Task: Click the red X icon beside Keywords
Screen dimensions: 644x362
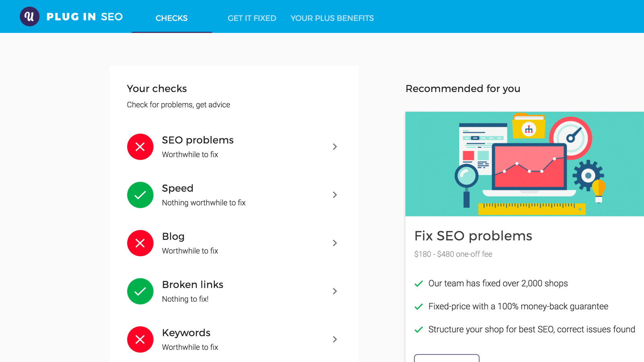Action: pos(140,339)
